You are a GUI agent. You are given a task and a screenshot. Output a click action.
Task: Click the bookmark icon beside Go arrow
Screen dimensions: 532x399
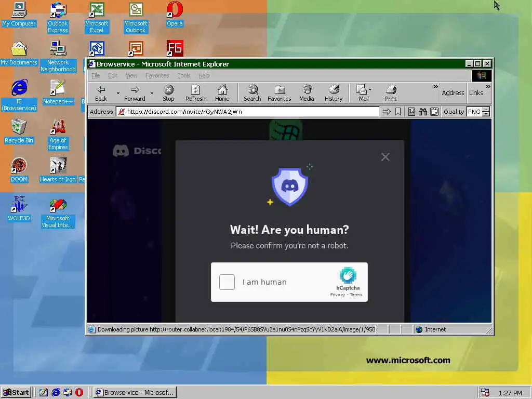pos(398,112)
